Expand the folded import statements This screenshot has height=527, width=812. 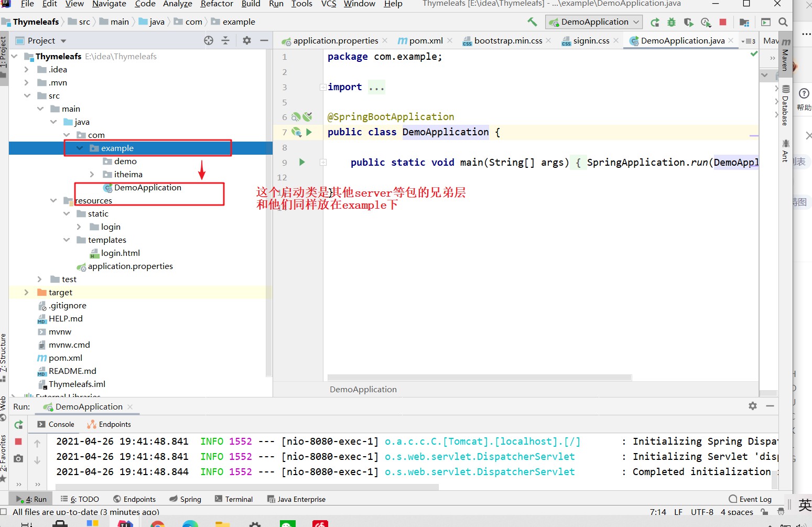[323, 87]
